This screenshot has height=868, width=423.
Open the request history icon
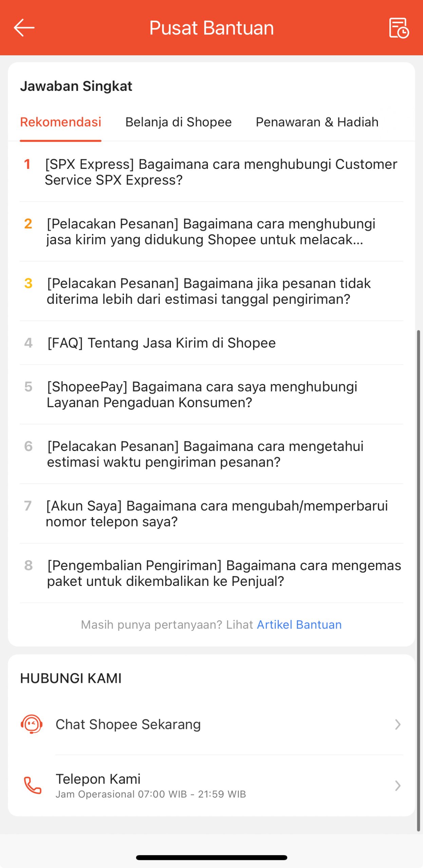pyautogui.click(x=399, y=28)
